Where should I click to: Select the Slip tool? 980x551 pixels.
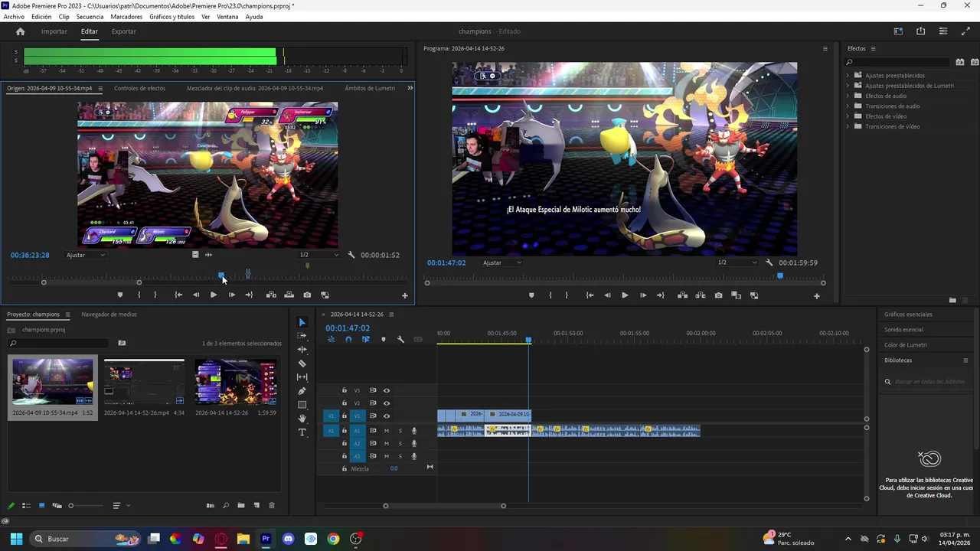[x=302, y=377]
